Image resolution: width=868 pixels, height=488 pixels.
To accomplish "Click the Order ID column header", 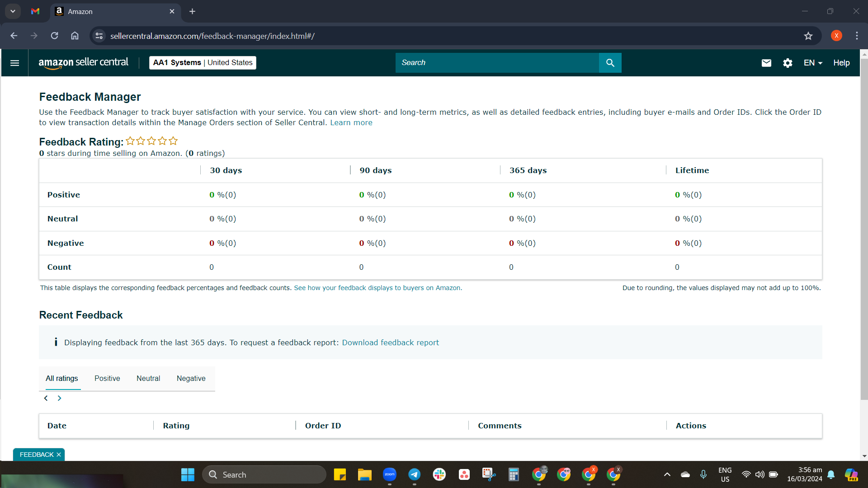I will click(323, 426).
